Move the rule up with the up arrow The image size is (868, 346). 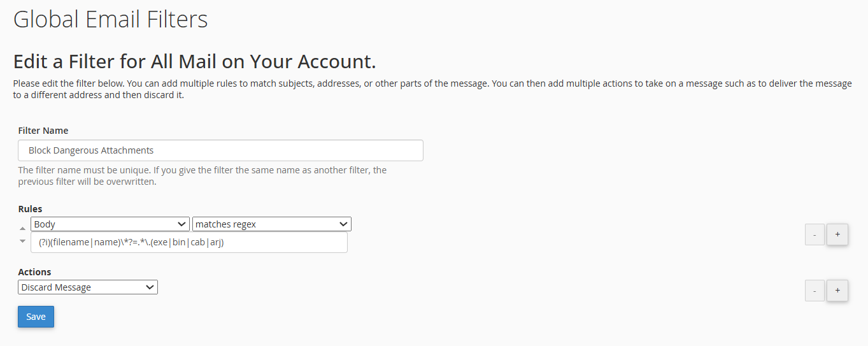point(23,228)
